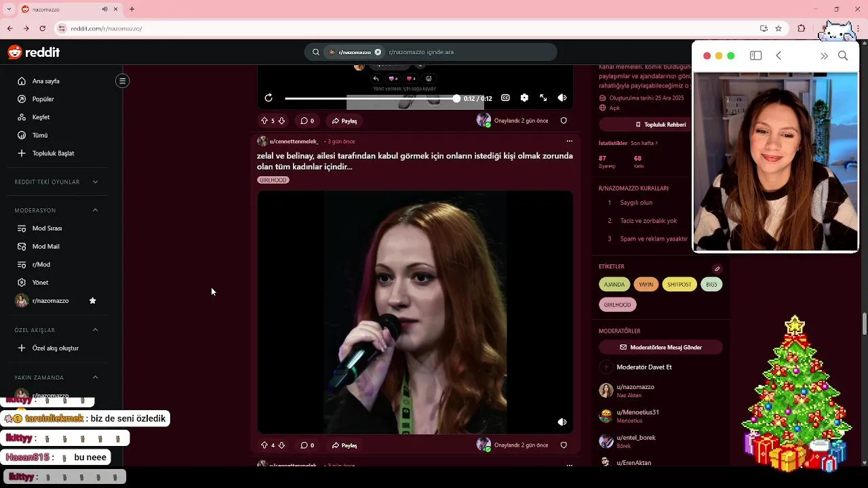Image resolution: width=868 pixels, height=488 pixels.
Task: Filter by the AJANDA flair
Action: click(614, 285)
